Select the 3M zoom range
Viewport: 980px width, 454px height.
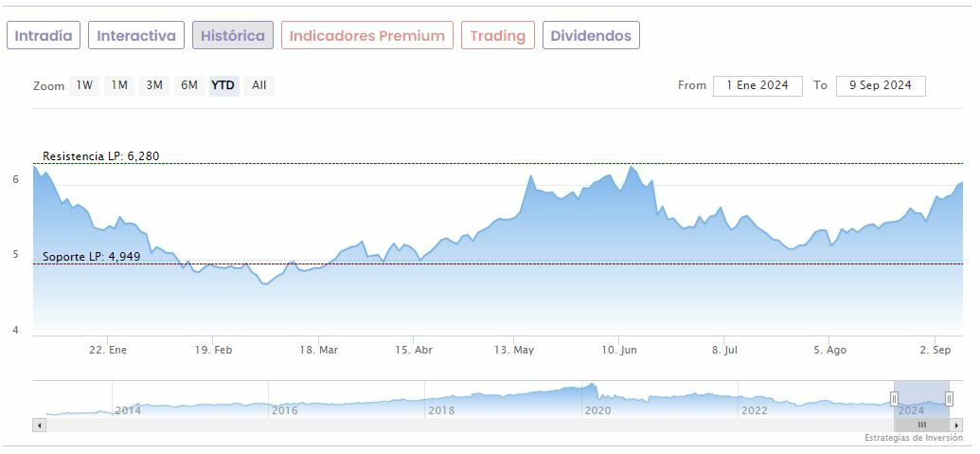(154, 85)
